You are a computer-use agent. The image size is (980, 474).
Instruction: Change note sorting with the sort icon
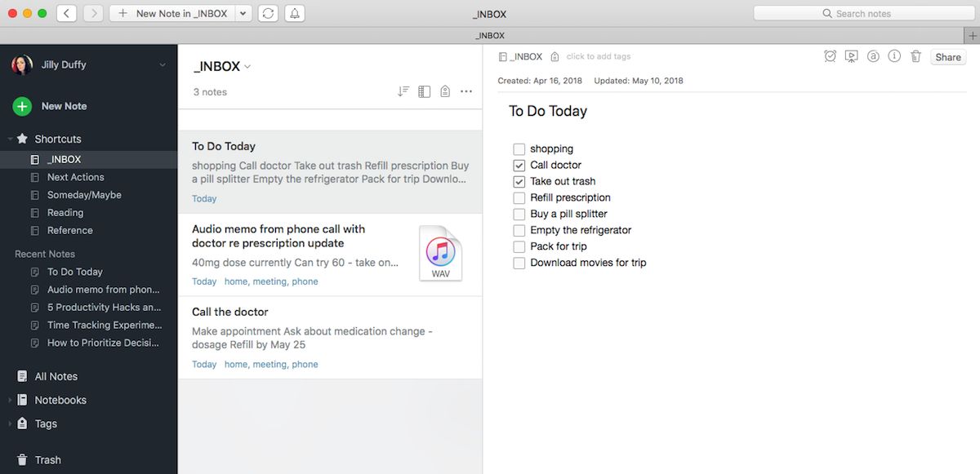click(x=403, y=91)
